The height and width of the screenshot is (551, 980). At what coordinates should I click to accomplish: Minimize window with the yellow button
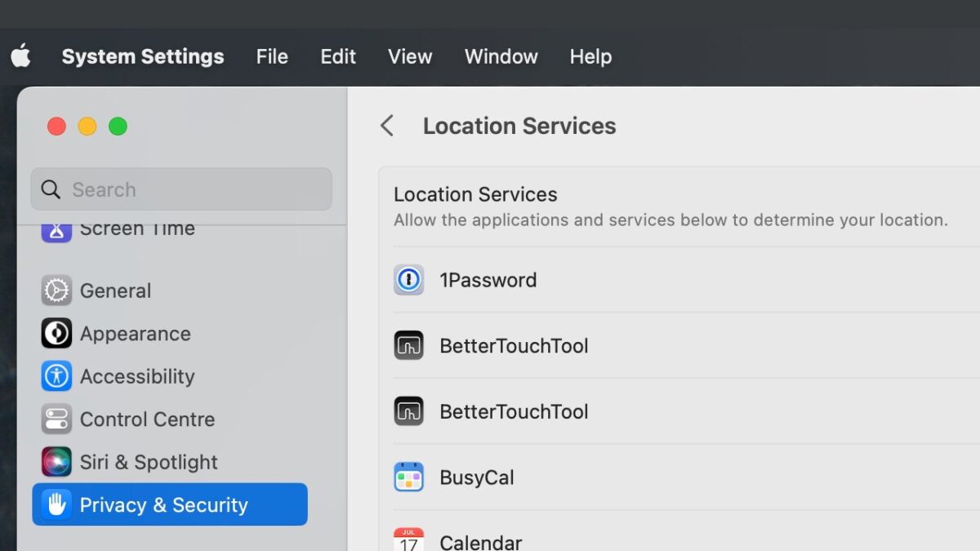click(x=87, y=127)
